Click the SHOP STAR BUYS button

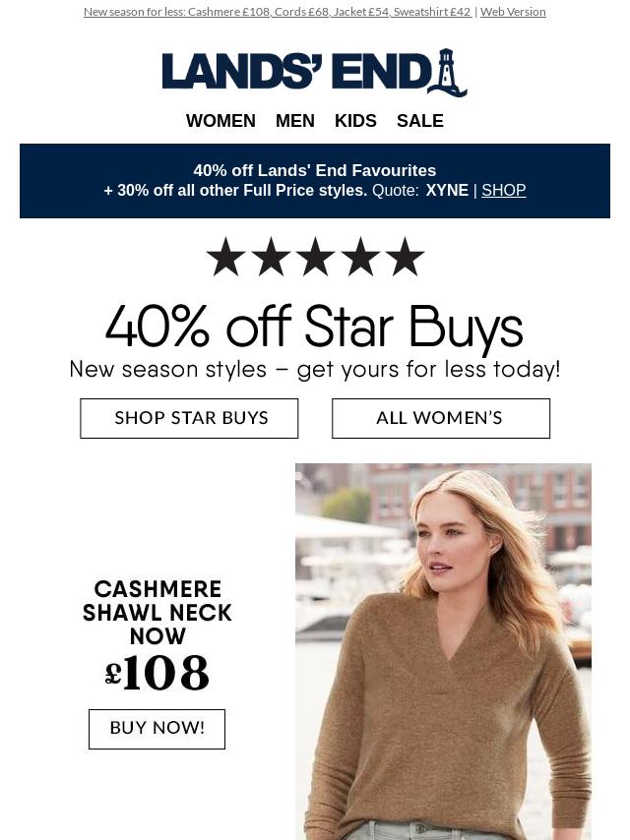coord(189,418)
